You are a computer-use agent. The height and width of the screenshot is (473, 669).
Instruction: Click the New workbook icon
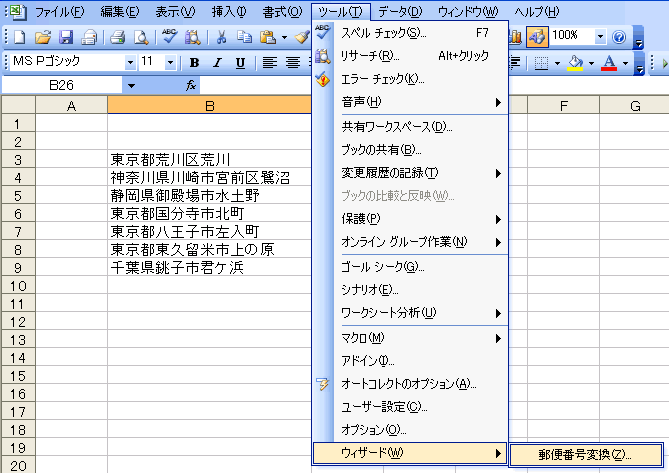pyautogui.click(x=20, y=37)
